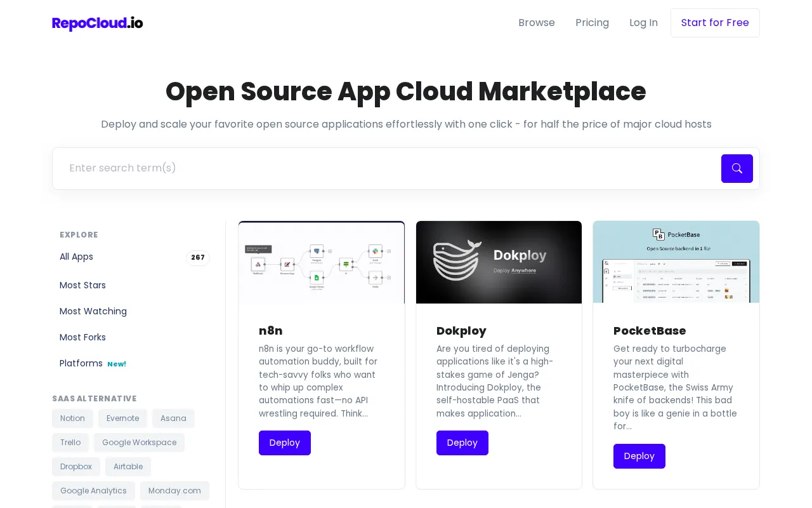This screenshot has width=812, height=508.
Task: Filter by Dropbox alternative tag
Action: pos(76,467)
